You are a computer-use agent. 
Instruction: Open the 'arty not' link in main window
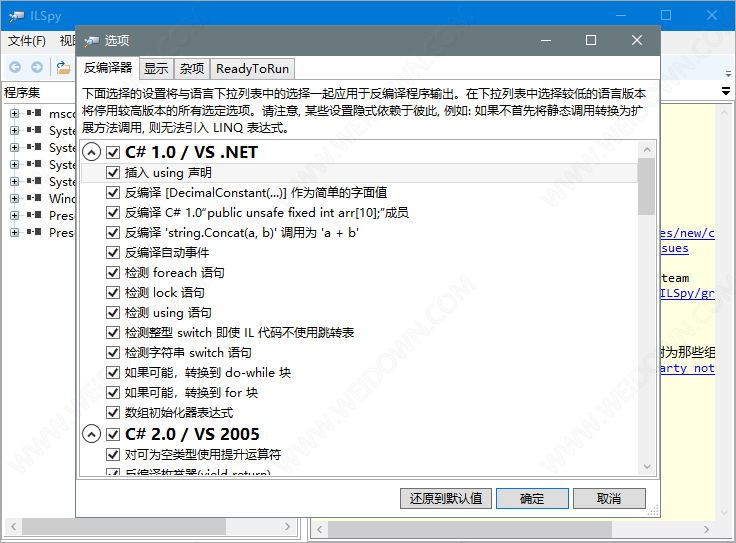688,368
